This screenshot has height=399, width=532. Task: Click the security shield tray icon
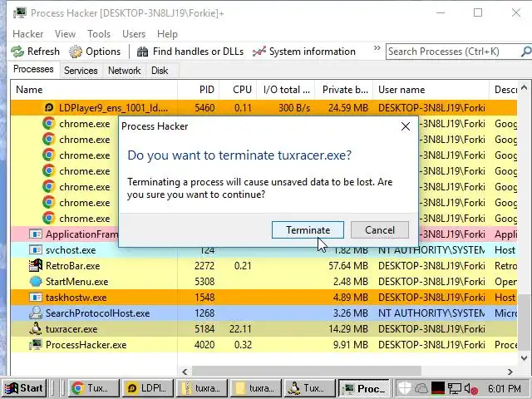404,388
